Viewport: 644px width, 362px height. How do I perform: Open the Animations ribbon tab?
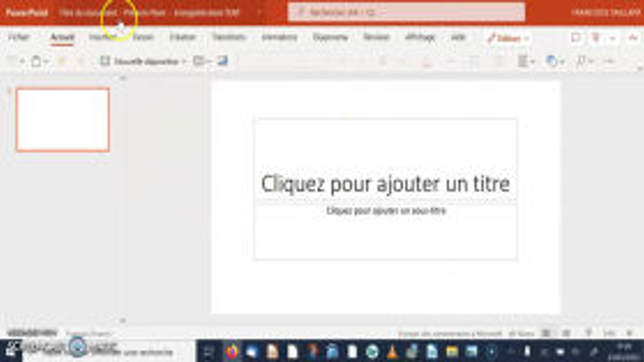279,37
